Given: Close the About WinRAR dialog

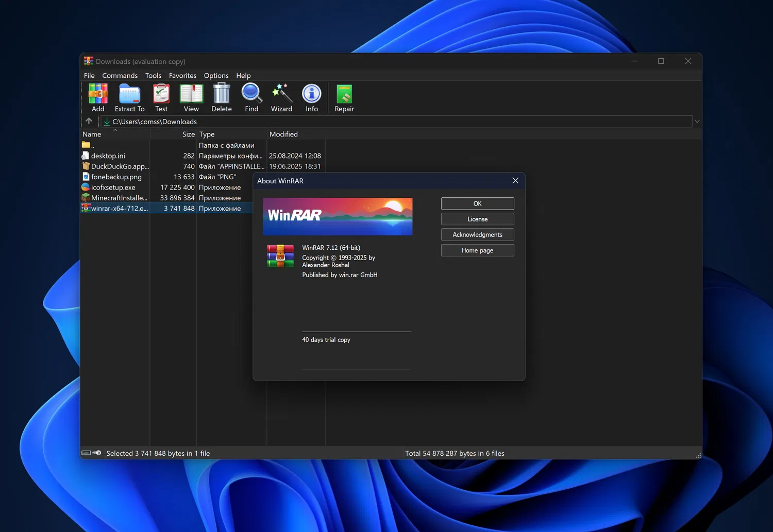Looking at the screenshot, I should (515, 181).
